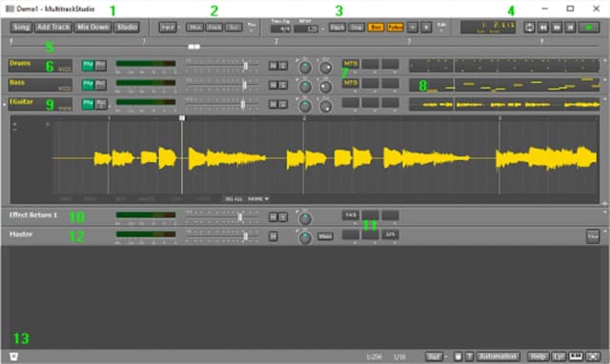The width and height of the screenshot is (610, 364).
Task: Click the overview bar position handle
Action: coord(194,47)
